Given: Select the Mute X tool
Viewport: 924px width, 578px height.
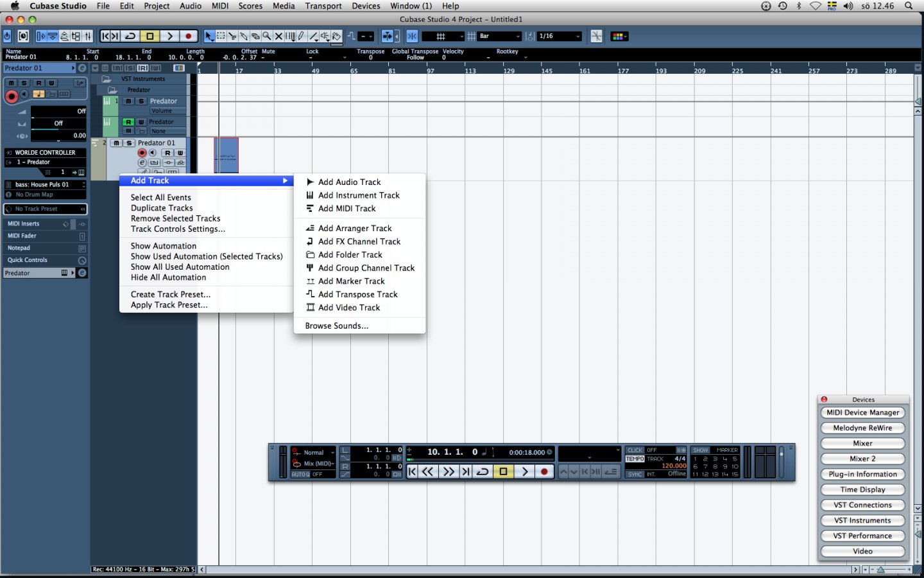Looking at the screenshot, I should click(278, 37).
